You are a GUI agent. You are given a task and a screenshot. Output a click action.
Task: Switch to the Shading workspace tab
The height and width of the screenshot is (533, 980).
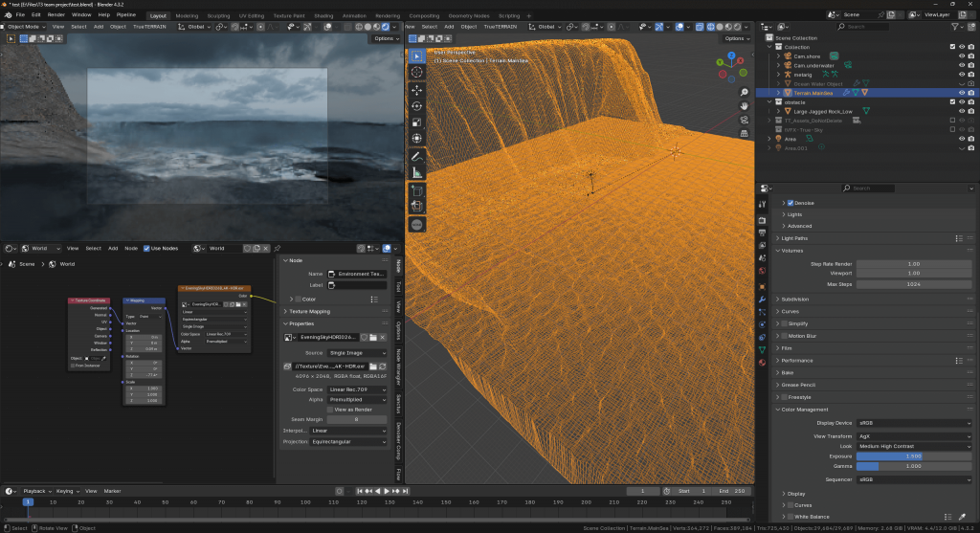(x=323, y=16)
